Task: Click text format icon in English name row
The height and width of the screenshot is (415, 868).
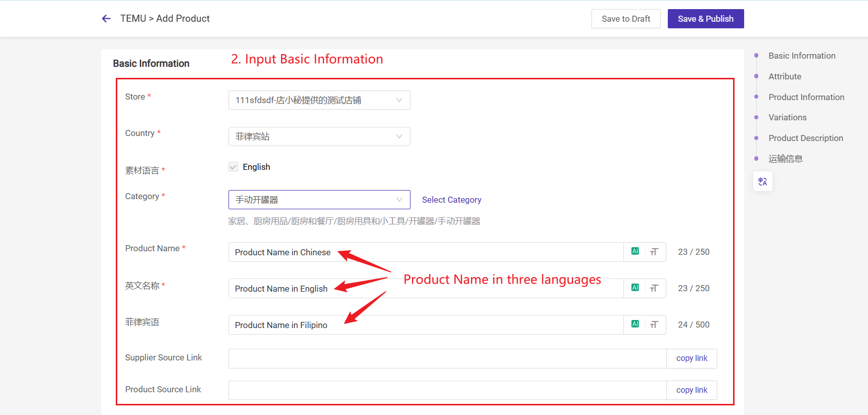Action: coord(654,288)
